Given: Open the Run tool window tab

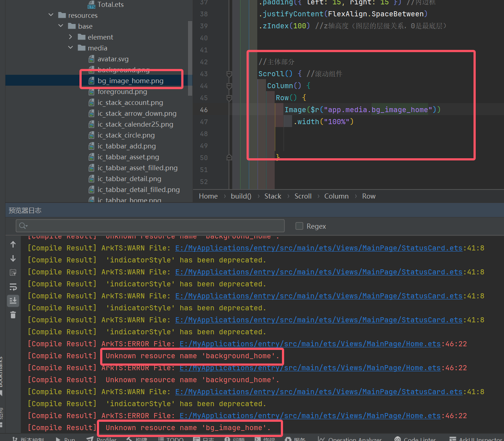Looking at the screenshot, I should (65, 439).
